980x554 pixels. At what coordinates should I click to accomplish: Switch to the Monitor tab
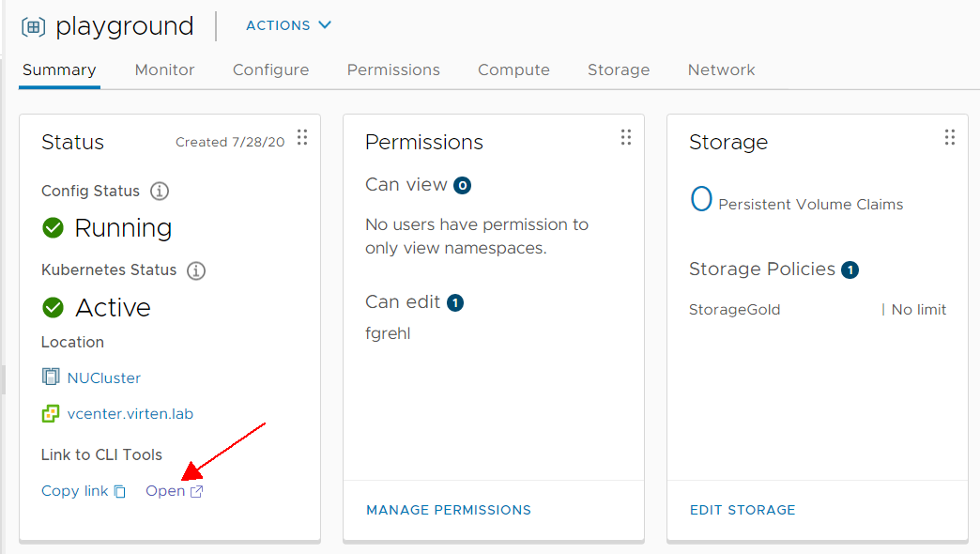pos(165,69)
